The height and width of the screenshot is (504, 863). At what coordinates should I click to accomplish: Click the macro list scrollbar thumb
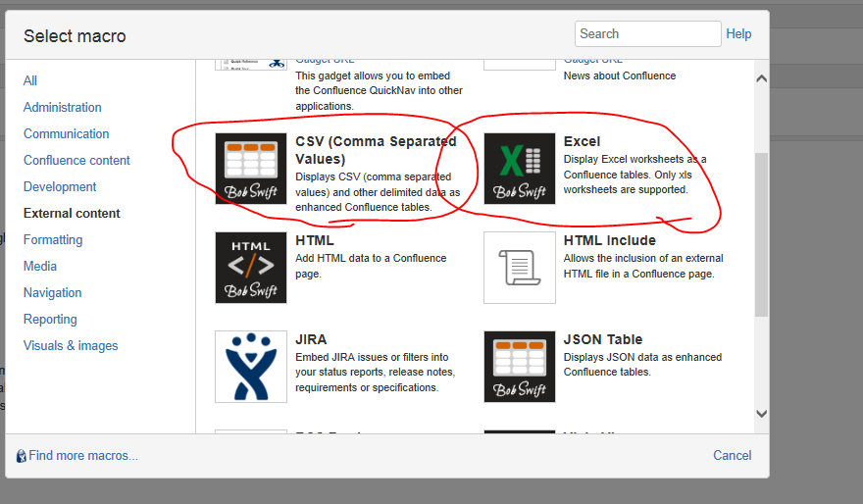[x=762, y=234]
